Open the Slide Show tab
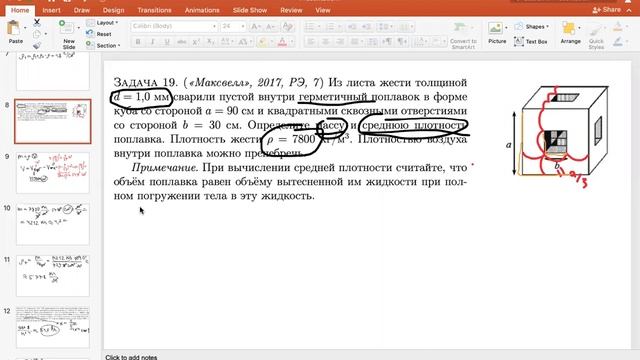 (250, 10)
